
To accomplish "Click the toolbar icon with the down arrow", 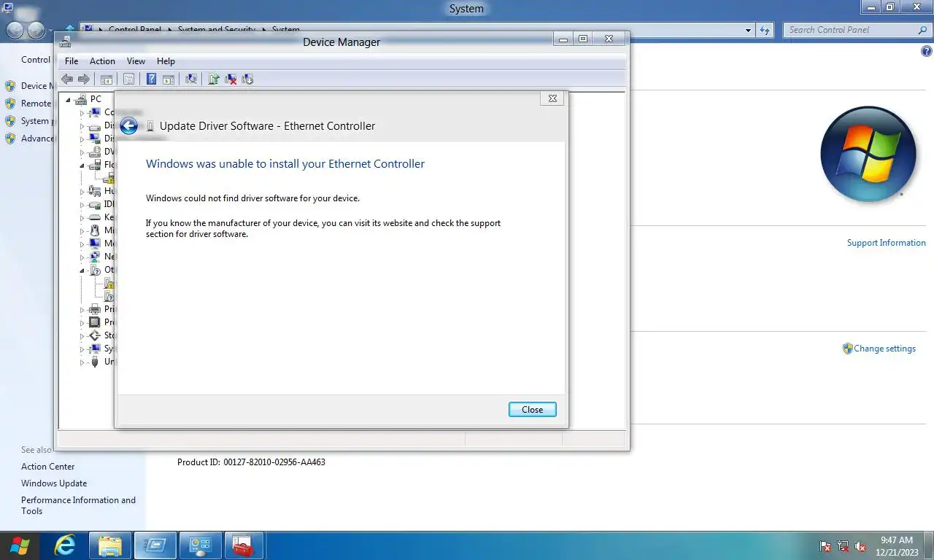I will click(247, 79).
